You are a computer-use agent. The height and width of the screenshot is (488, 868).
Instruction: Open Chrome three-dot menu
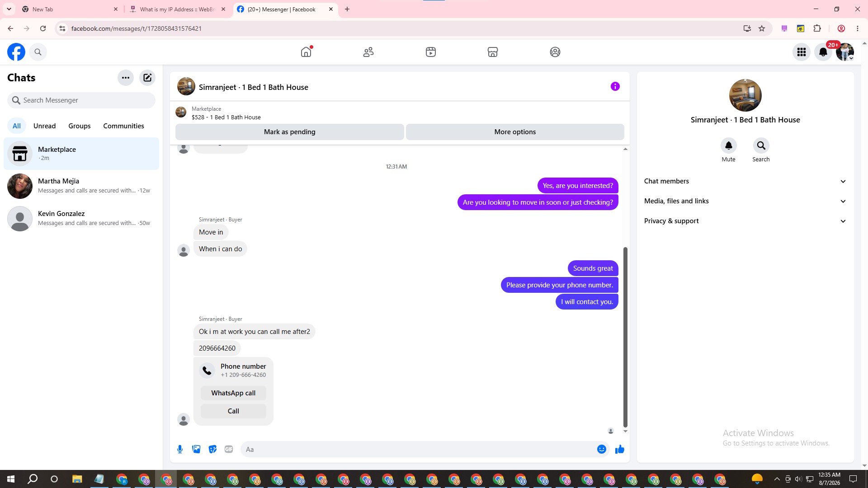pos(858,28)
